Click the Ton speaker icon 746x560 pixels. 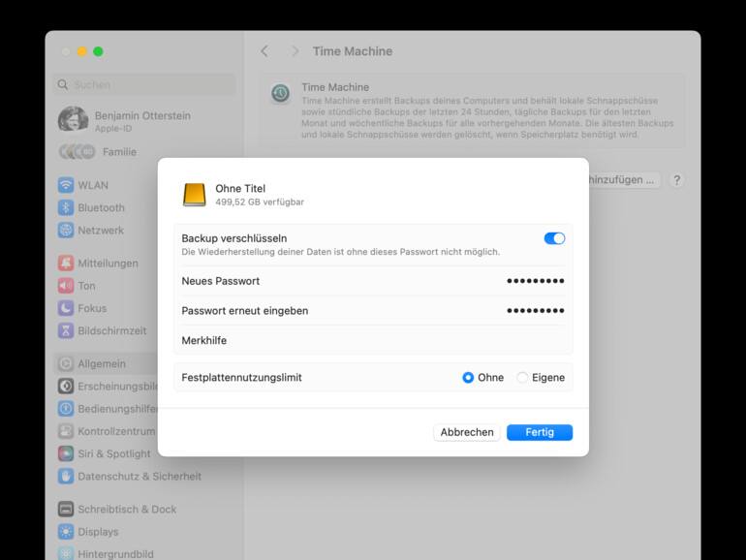pos(66,286)
